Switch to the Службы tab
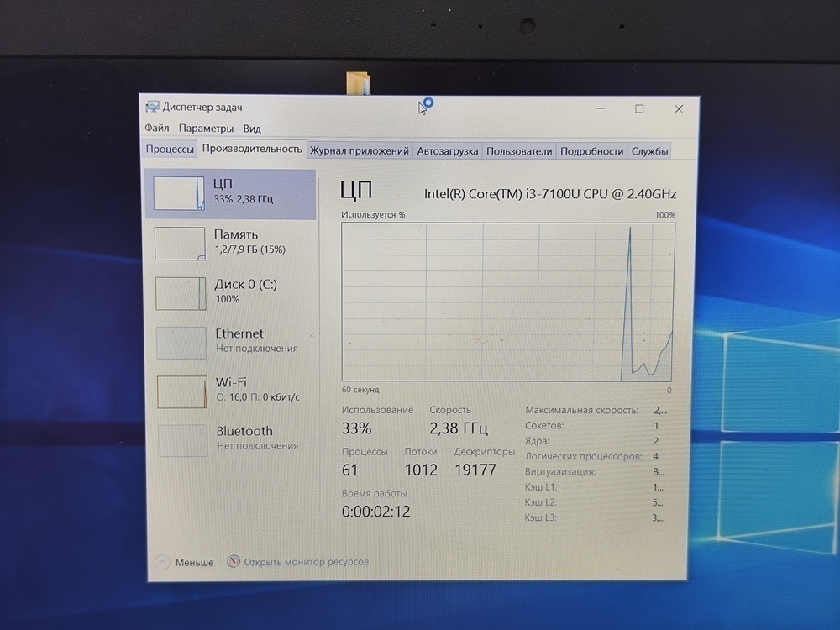The image size is (840, 630). pyautogui.click(x=649, y=151)
